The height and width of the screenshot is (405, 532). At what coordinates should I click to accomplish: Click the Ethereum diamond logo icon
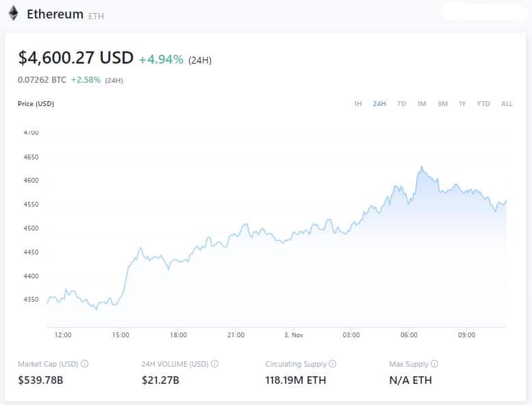(13, 14)
